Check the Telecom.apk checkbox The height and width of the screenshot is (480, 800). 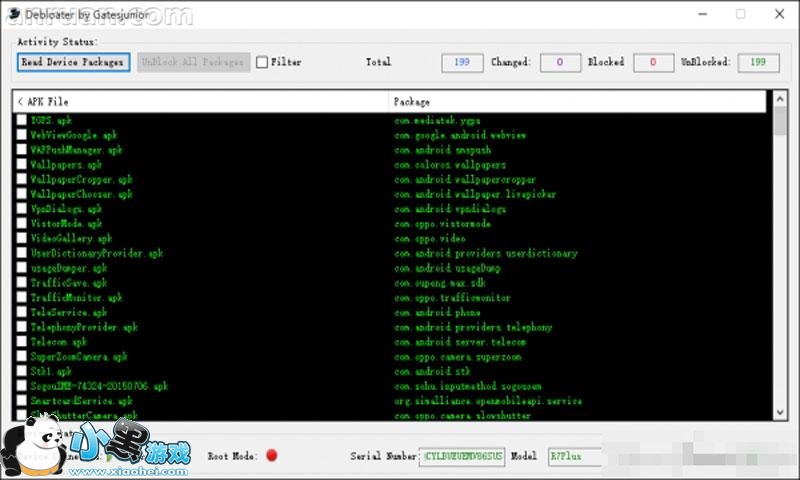22,342
